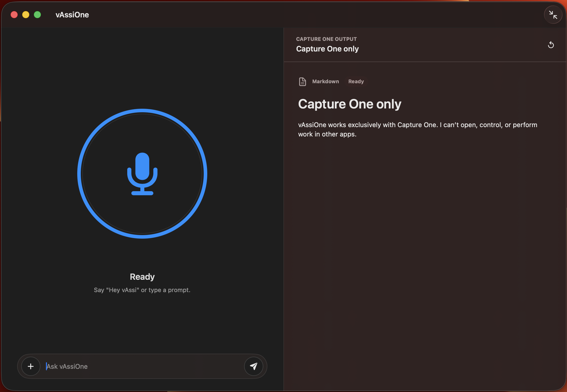
Task: Reset output with the circular arrow icon
Action: (x=551, y=45)
